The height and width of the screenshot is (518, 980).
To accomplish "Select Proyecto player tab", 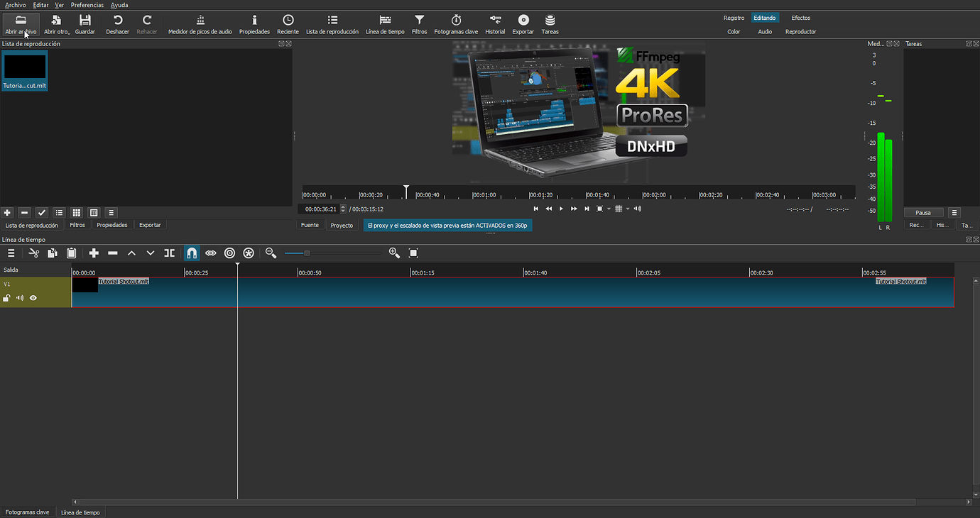I will [x=342, y=225].
